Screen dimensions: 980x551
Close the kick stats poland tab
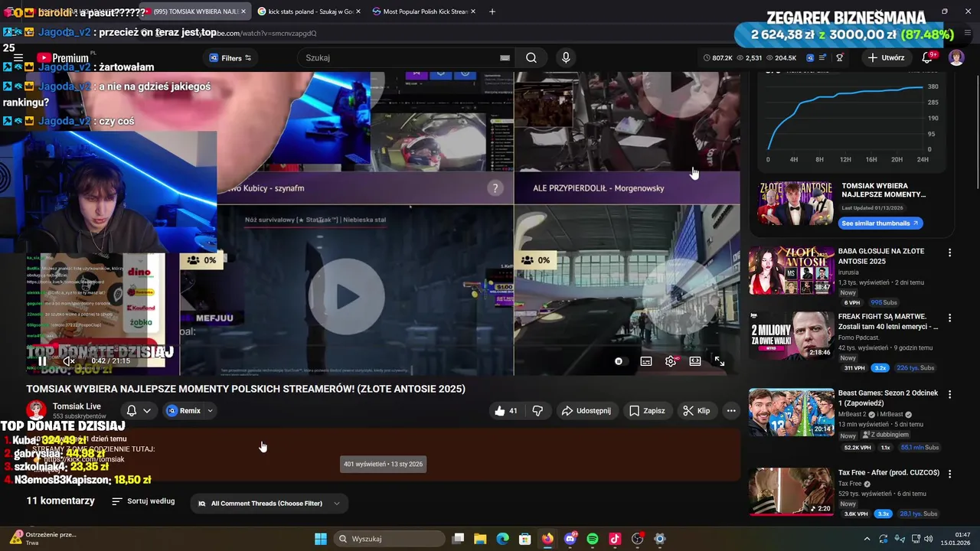(x=358, y=11)
